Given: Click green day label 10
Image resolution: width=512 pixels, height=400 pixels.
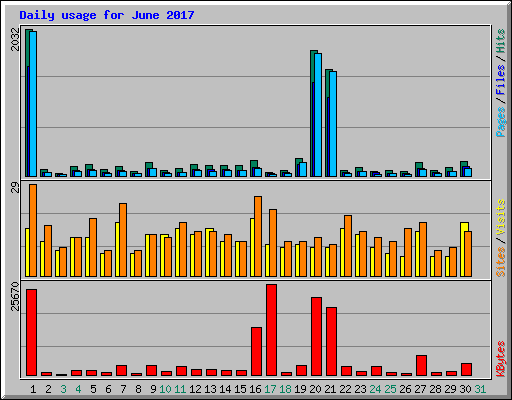Looking at the screenshot, I should [165, 389].
